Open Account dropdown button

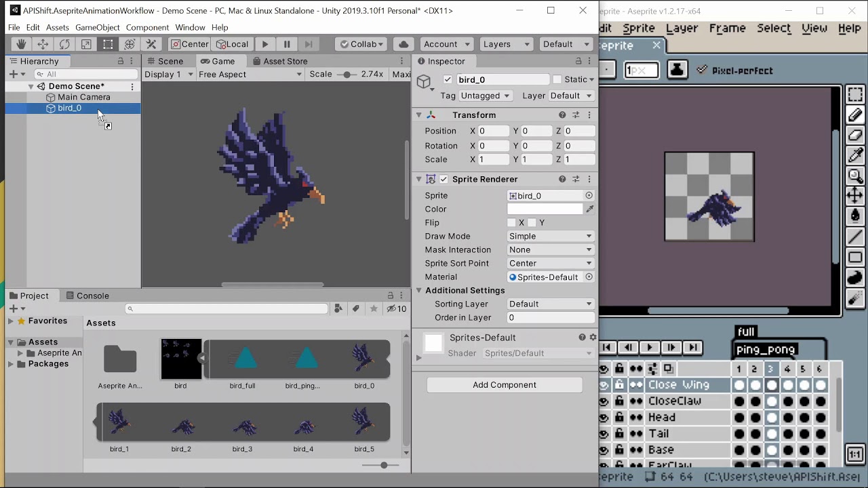click(446, 44)
